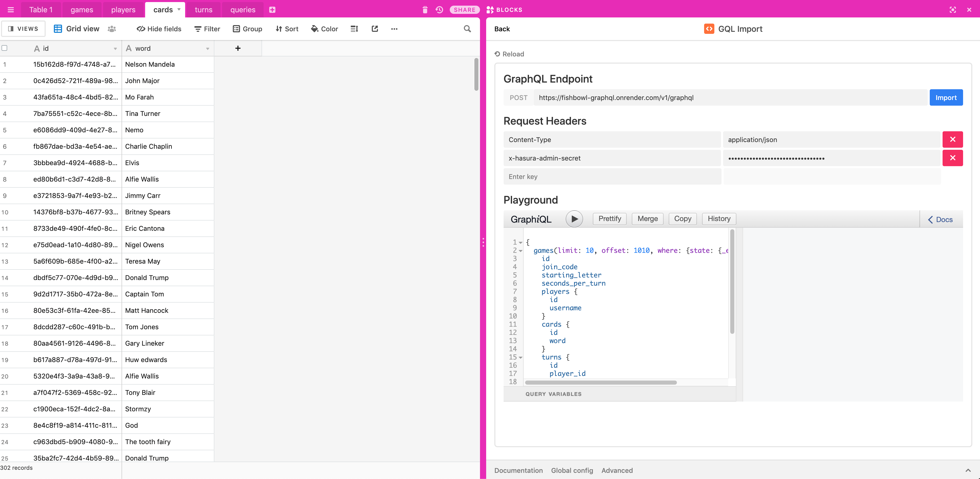Click the trash icon in top bar

pyautogui.click(x=425, y=10)
